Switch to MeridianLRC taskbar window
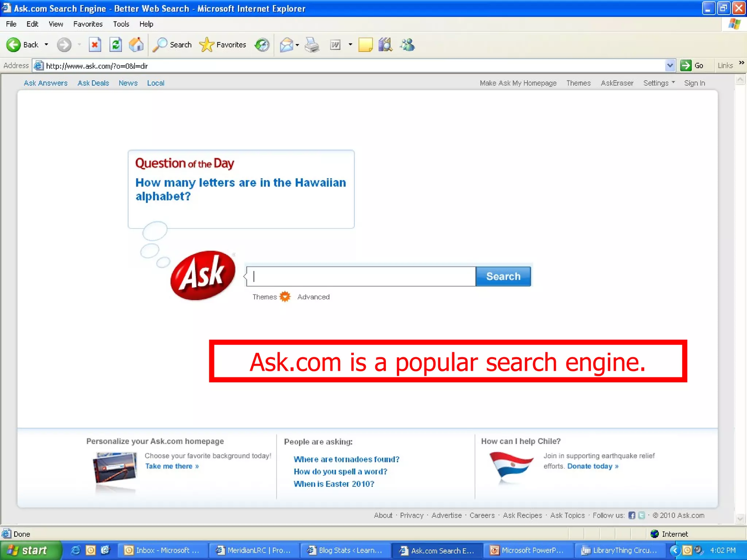Viewport: 747px width, 560px height. coord(254,551)
